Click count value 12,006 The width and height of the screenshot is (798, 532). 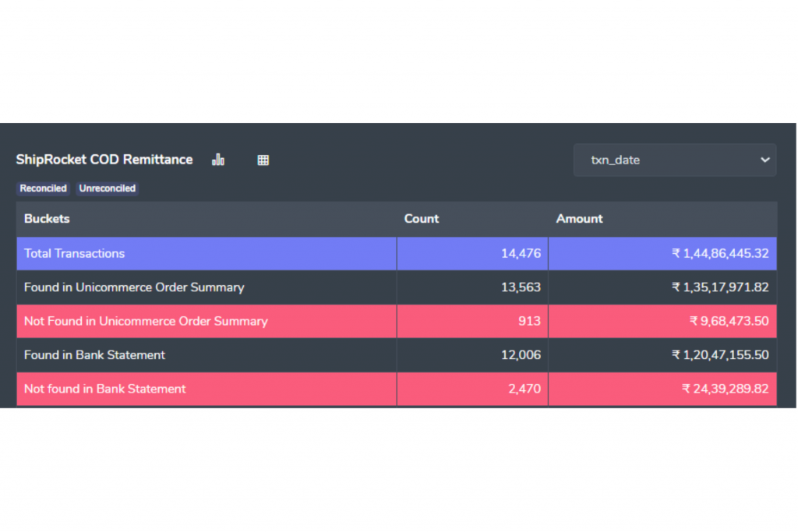[521, 355]
